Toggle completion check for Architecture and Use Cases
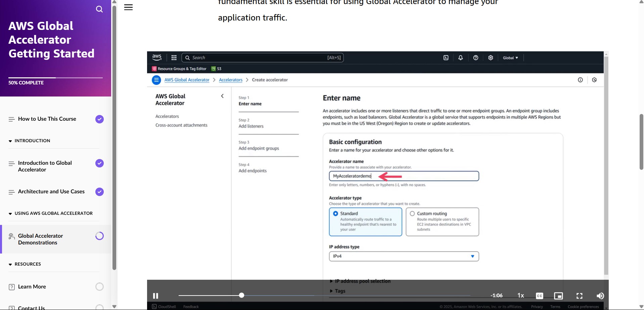The width and height of the screenshot is (644, 310). [99, 192]
